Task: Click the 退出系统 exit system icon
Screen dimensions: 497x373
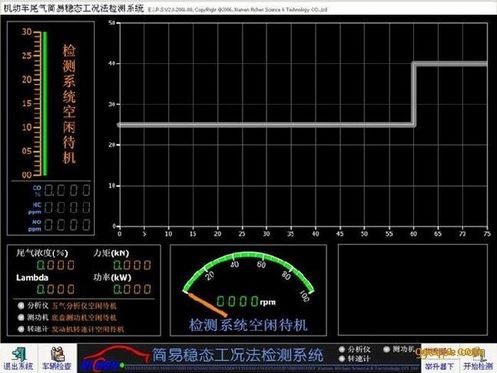Action: tap(18, 358)
